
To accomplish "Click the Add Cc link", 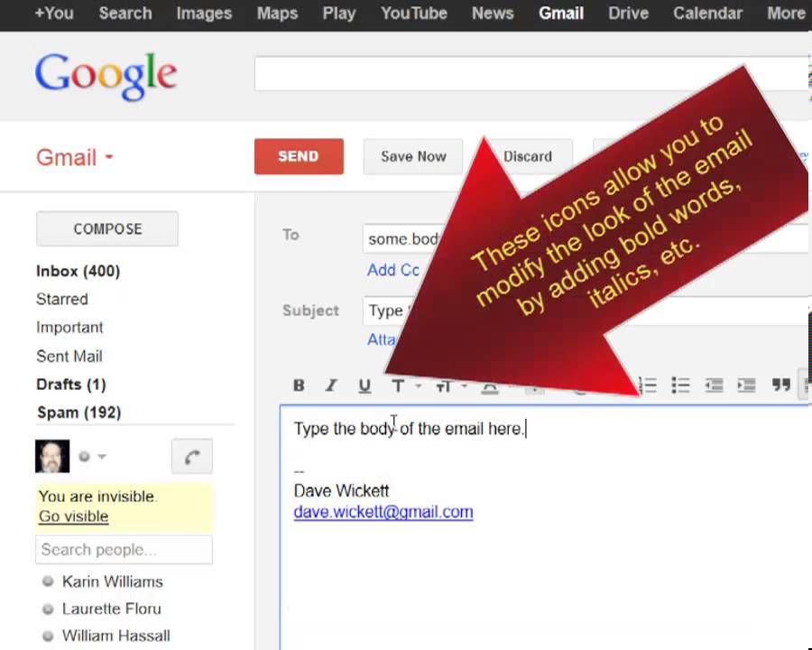I will point(393,270).
